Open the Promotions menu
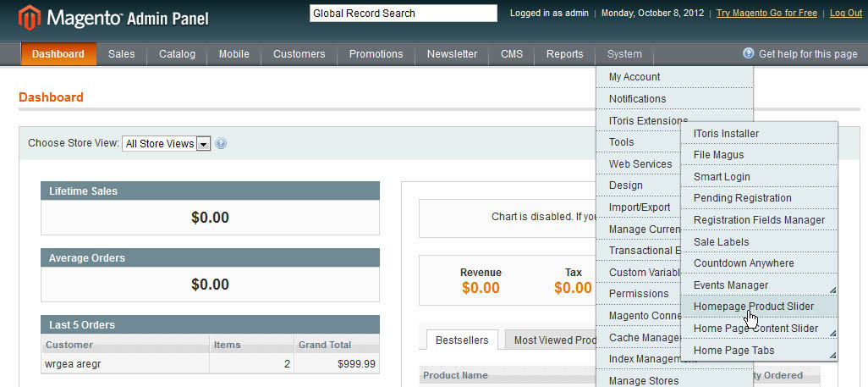The image size is (868, 387). [376, 54]
